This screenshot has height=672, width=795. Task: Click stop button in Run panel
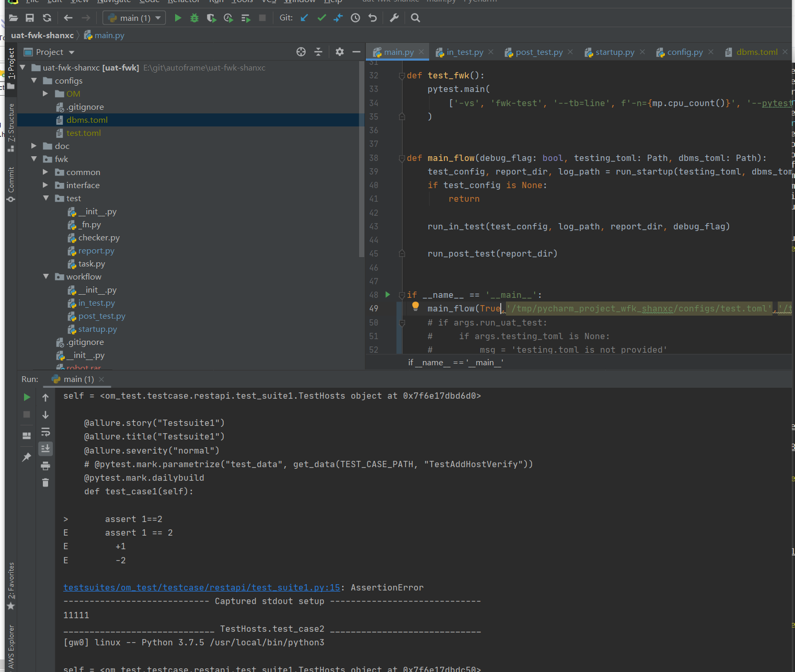coord(27,414)
